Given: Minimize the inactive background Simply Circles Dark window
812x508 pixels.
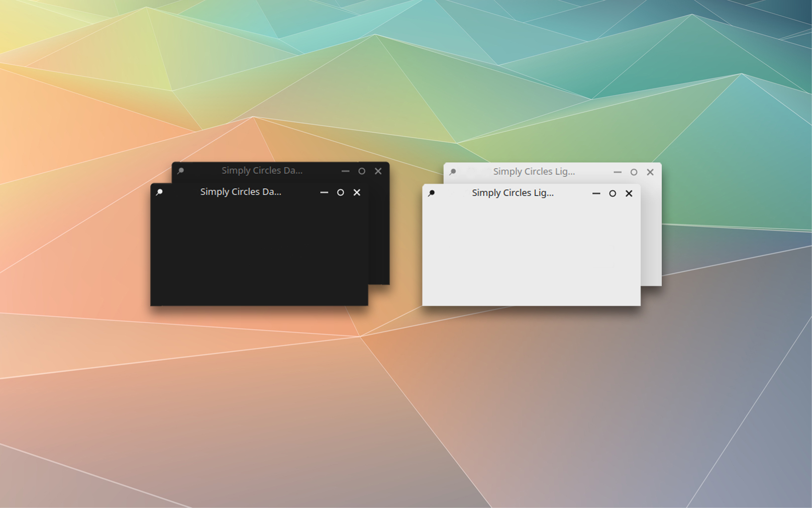Looking at the screenshot, I should tap(345, 171).
